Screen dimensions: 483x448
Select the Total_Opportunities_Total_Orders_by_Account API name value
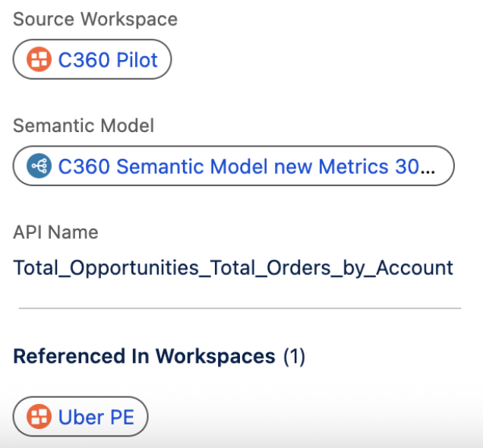(x=233, y=267)
